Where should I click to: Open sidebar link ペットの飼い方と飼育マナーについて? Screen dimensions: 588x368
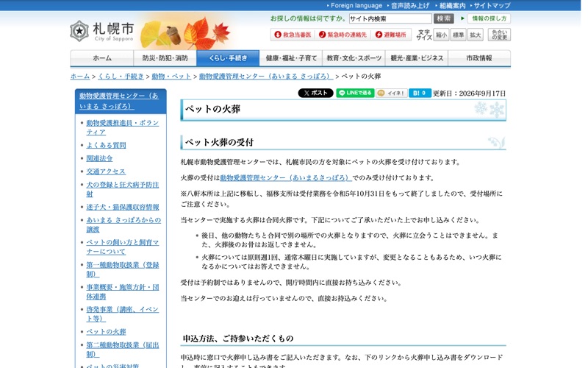coord(123,247)
